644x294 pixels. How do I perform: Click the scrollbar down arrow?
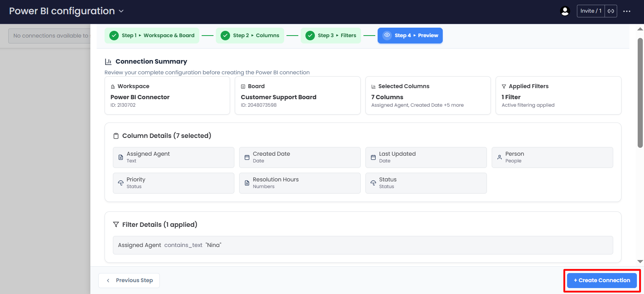[640, 262]
